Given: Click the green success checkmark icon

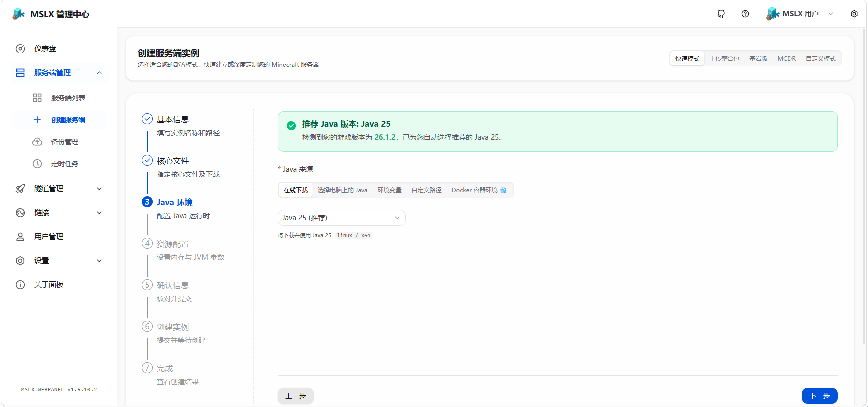Looking at the screenshot, I should (x=291, y=126).
